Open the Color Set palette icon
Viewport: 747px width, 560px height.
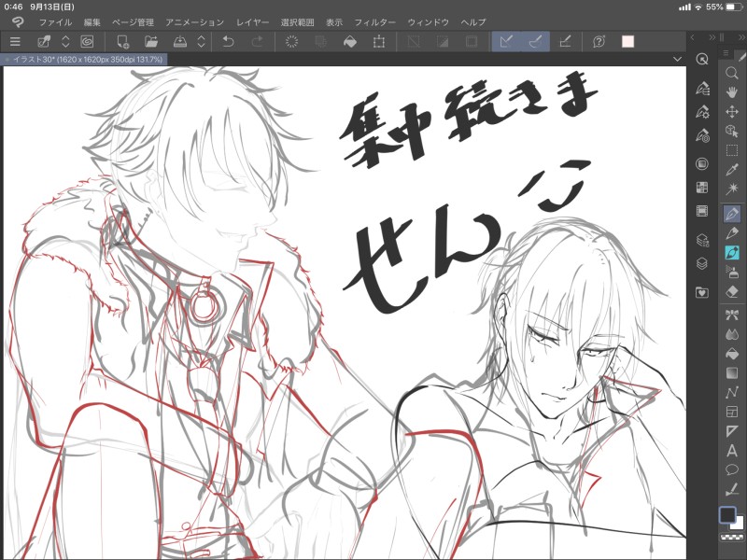click(x=702, y=188)
